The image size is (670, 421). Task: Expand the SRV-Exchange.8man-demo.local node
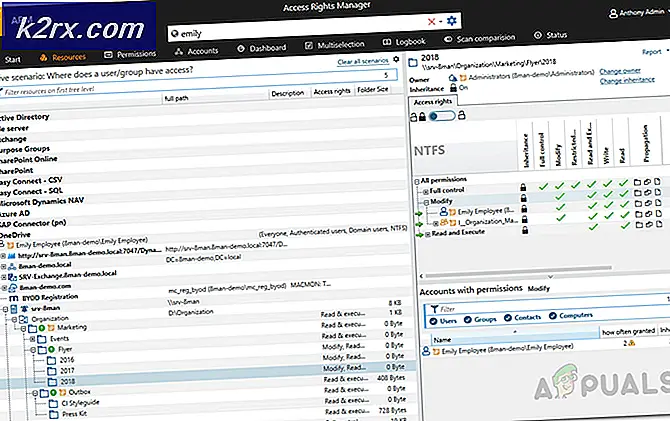pyautogui.click(x=3, y=277)
